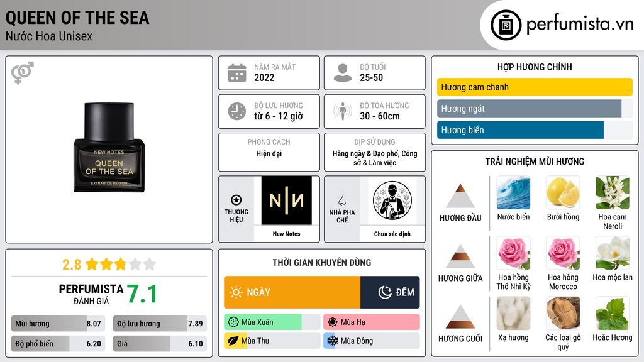
Task: Click the THỜI GIAN KHUYÊN DÙNG heading
Action: pos(322,263)
